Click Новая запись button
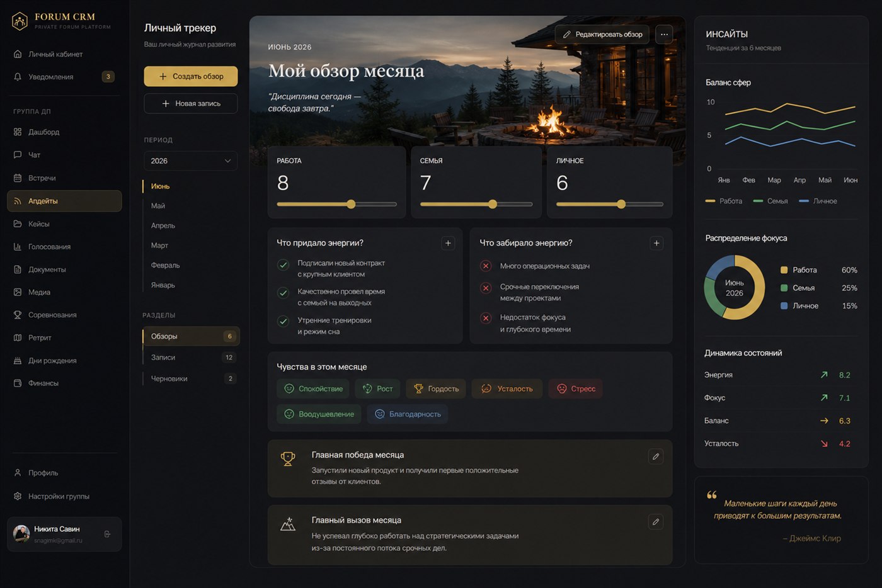Screen dimensions: 882x588 pyautogui.click(x=191, y=103)
